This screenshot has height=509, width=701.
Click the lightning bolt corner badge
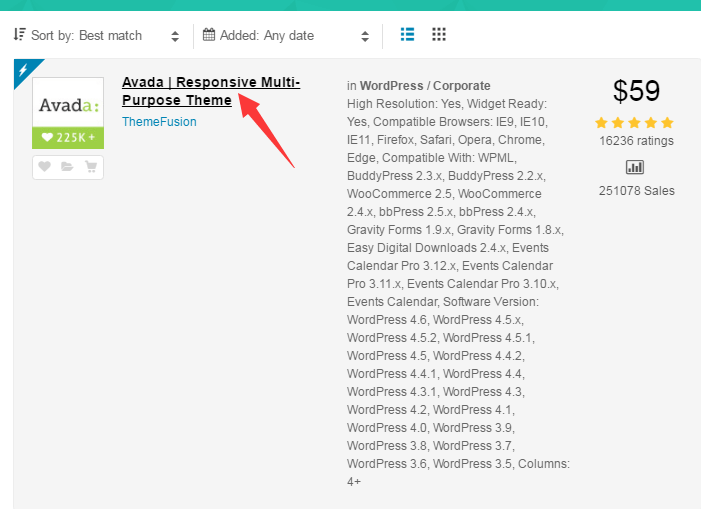pyautogui.click(x=24, y=69)
